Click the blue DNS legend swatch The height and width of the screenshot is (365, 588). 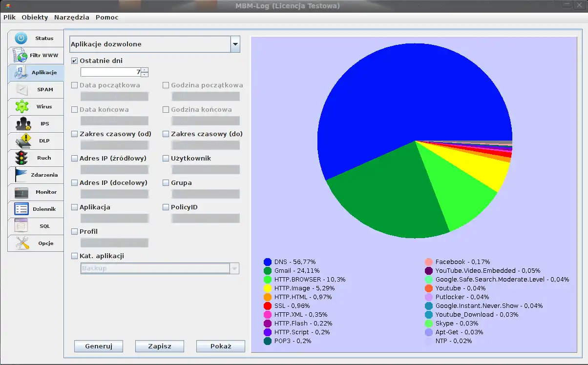coord(268,262)
